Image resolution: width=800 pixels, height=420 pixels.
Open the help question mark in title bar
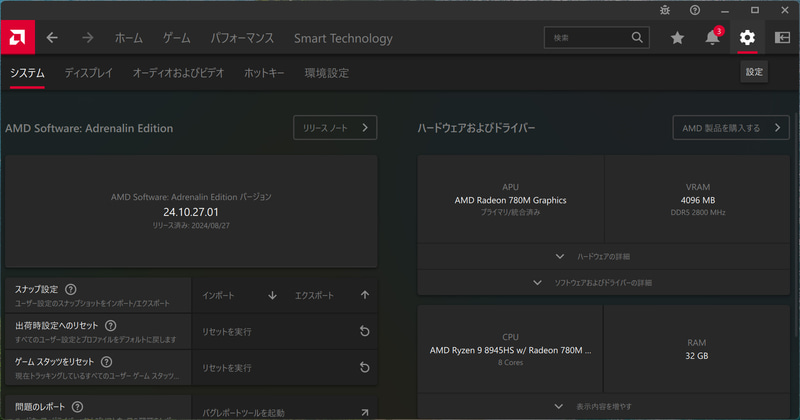click(695, 10)
